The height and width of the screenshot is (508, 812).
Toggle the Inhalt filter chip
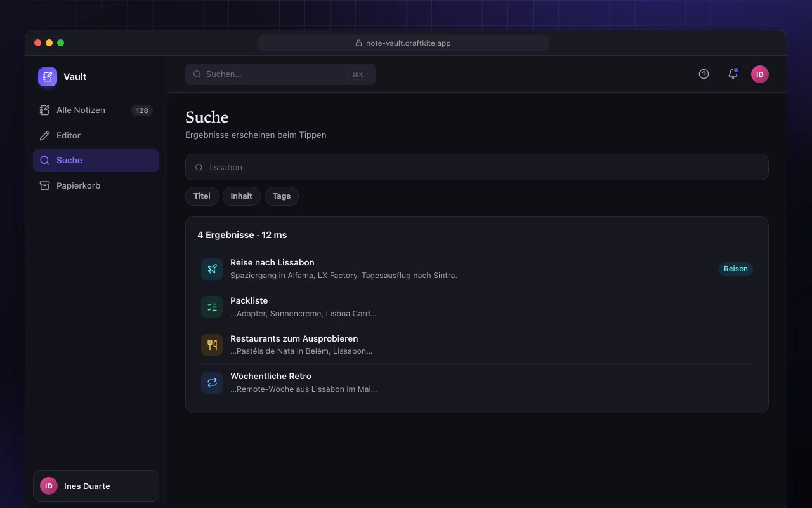[241, 196]
